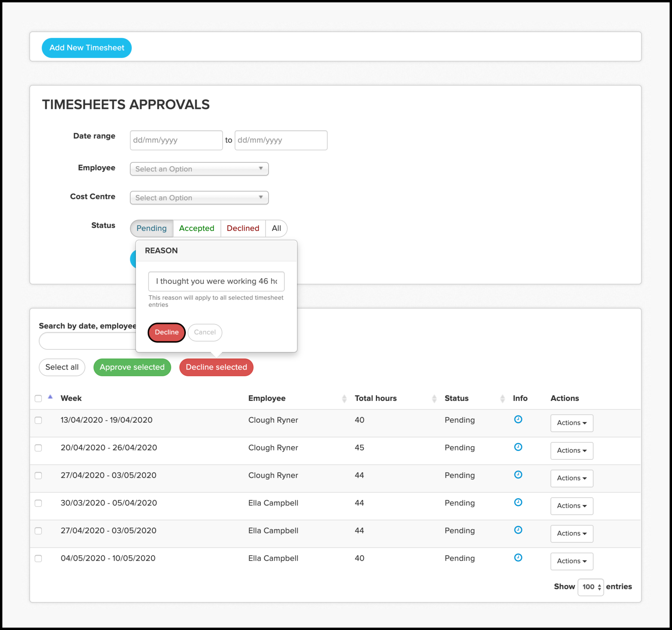This screenshot has height=630, width=672.
Task: Check the 20/04/2020 - 26/04/2020 timesheet checkbox
Action: 39,448
